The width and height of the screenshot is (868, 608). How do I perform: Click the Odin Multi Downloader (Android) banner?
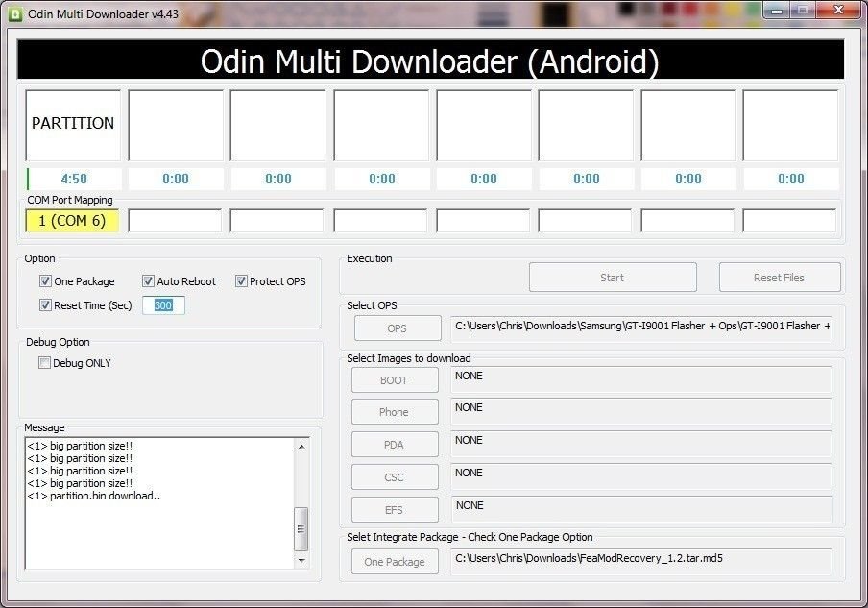pyautogui.click(x=430, y=60)
